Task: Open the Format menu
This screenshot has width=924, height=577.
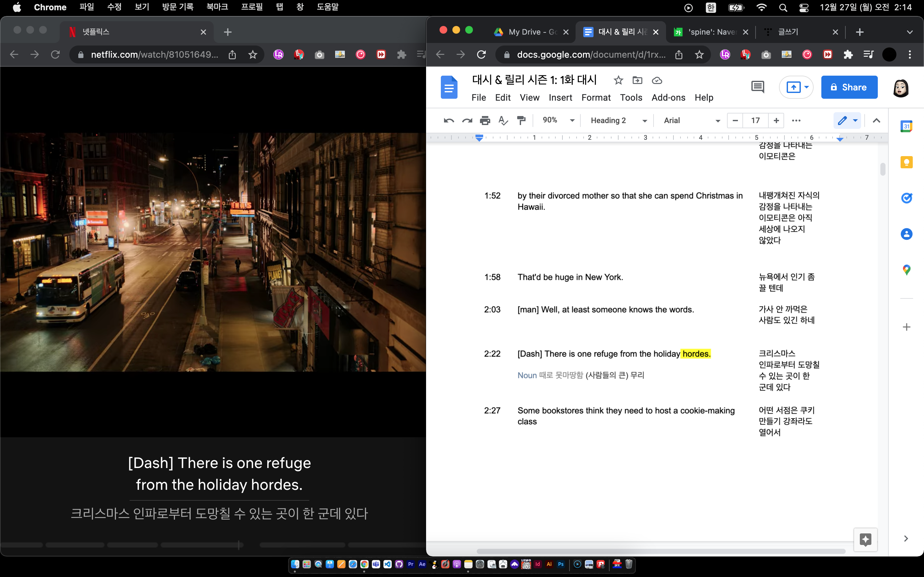Action: [x=596, y=98]
